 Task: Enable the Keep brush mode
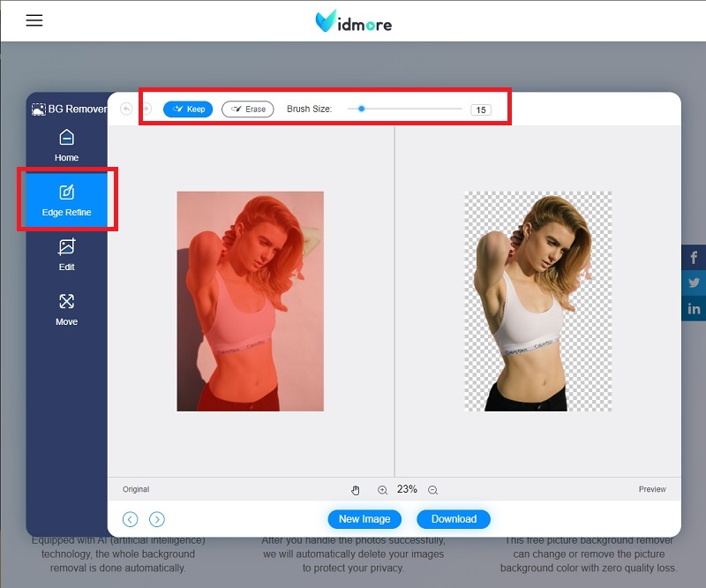click(188, 109)
